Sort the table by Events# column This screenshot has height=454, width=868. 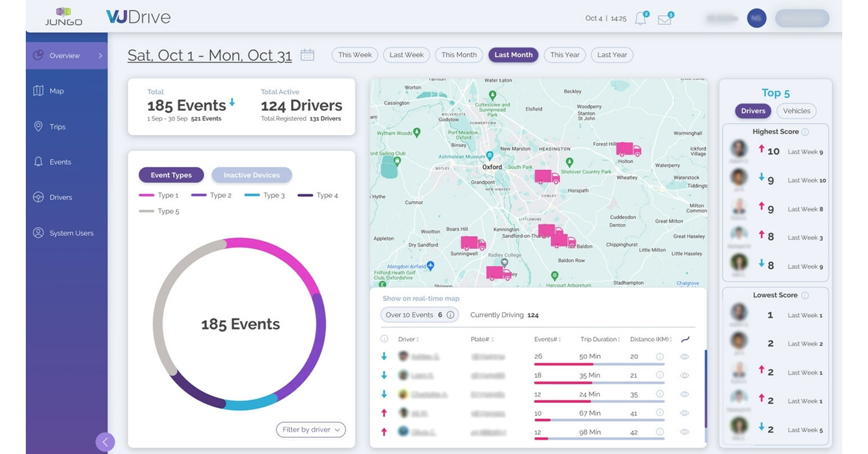(x=547, y=339)
